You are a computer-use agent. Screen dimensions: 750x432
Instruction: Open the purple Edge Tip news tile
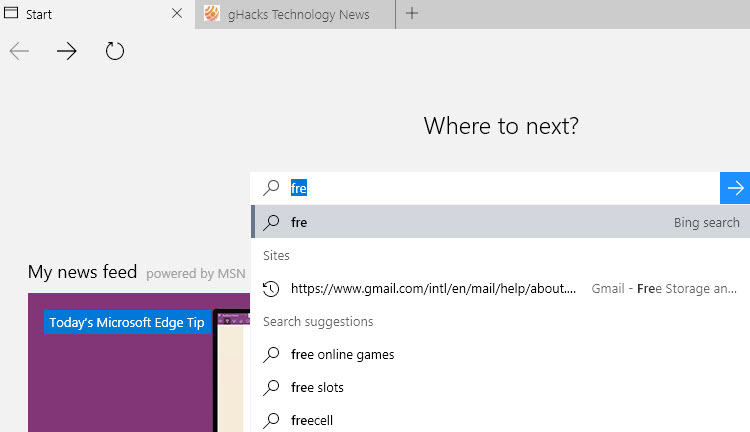(139, 363)
